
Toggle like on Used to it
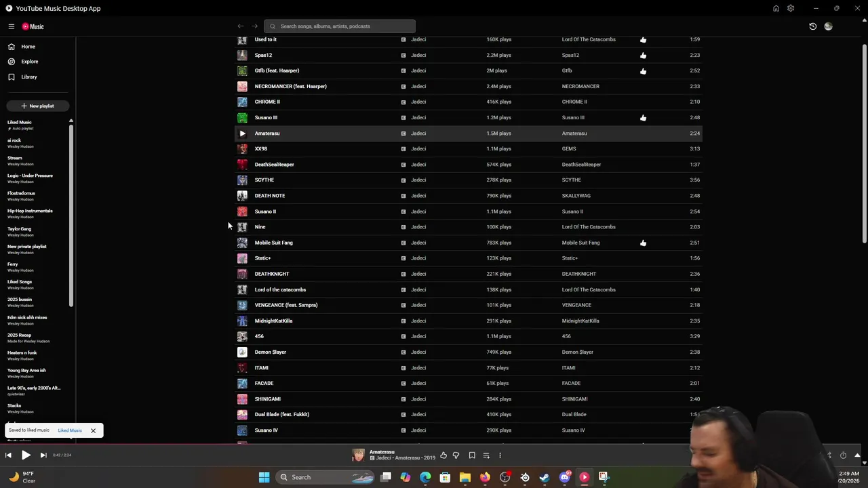(x=643, y=39)
